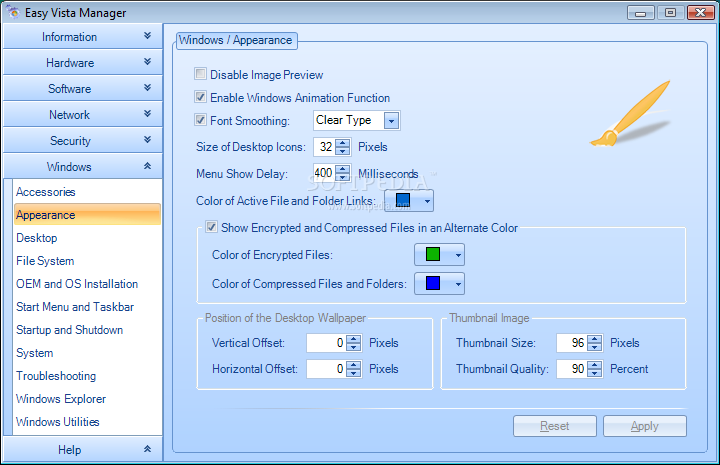Expand the Hardware section chevron
The image size is (720, 465).
pos(147,62)
